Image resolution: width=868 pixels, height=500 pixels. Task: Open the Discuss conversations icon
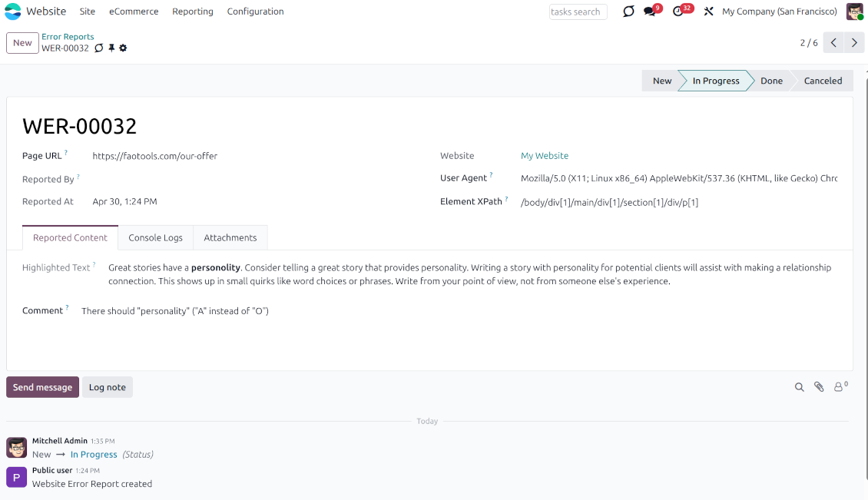click(x=629, y=11)
